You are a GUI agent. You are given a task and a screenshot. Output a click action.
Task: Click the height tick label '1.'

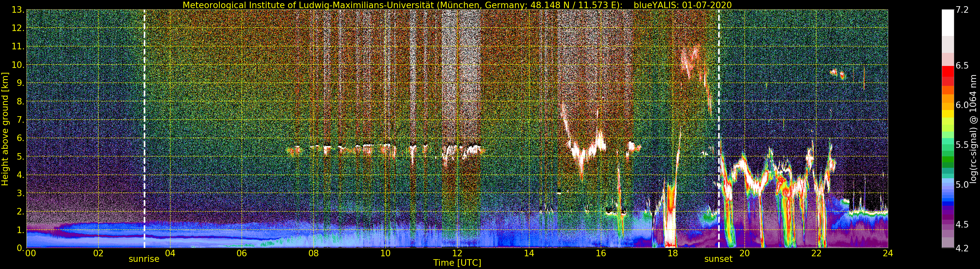tap(21, 229)
